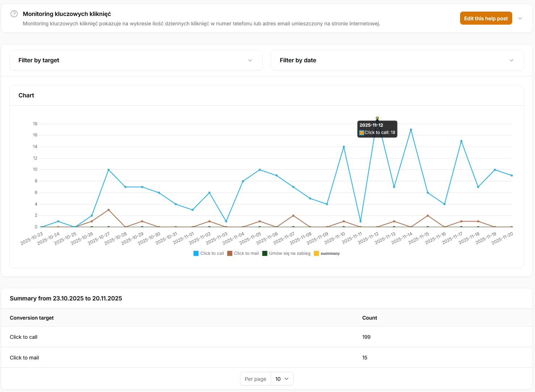Collapse the help panel with the chevron
Screen dimensions: 535x392
pos(520,18)
